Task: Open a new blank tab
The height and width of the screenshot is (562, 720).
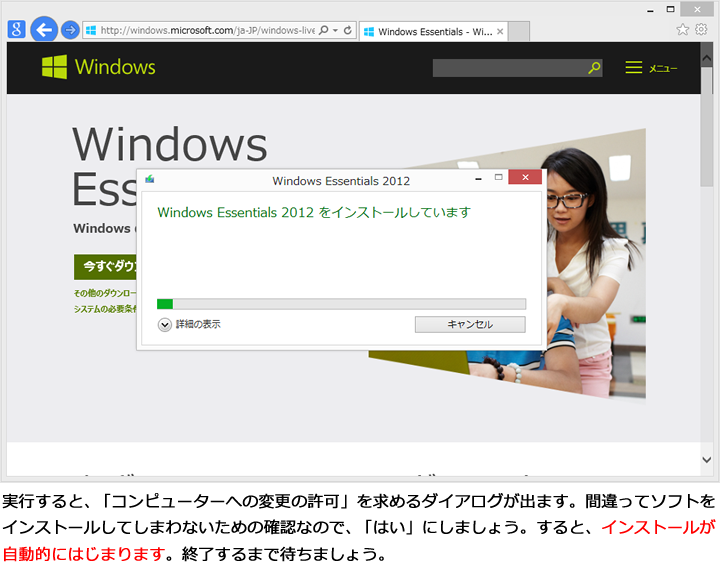Action: pos(519,31)
